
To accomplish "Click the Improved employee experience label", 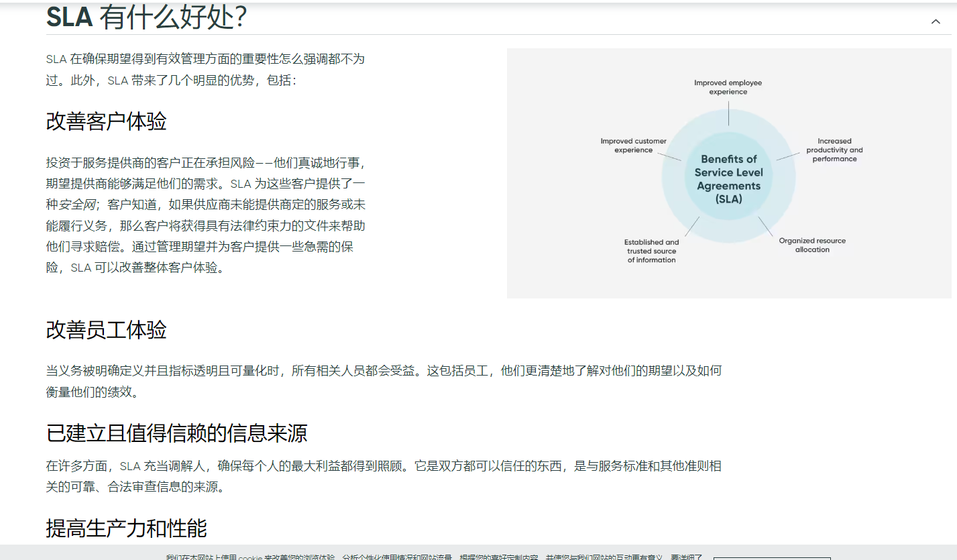I will pos(728,87).
